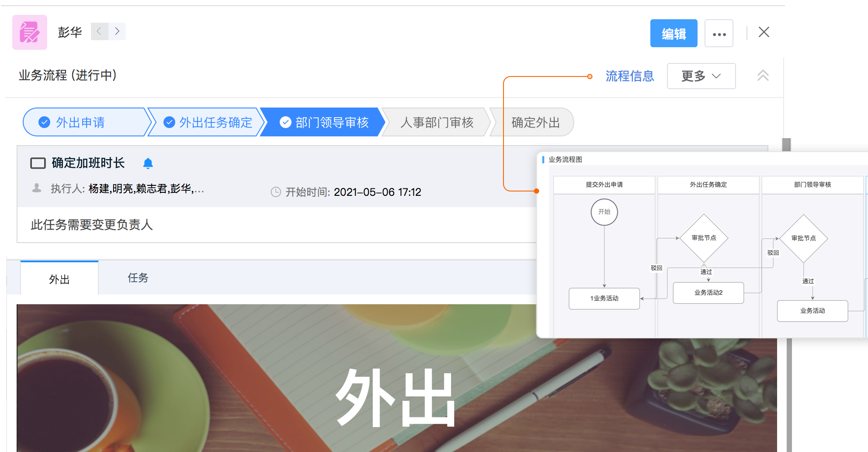This screenshot has width=868, height=452.
Task: Click the 部门领导审核 flowchart column header
Action: [812, 185]
